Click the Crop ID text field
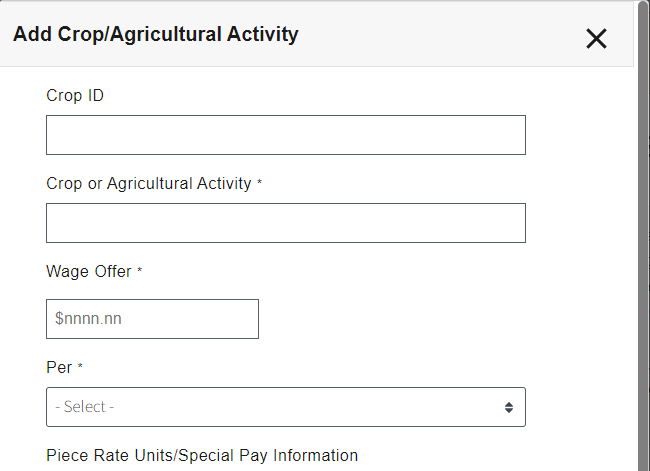Viewport: 650px width, 471px height. tap(285, 135)
